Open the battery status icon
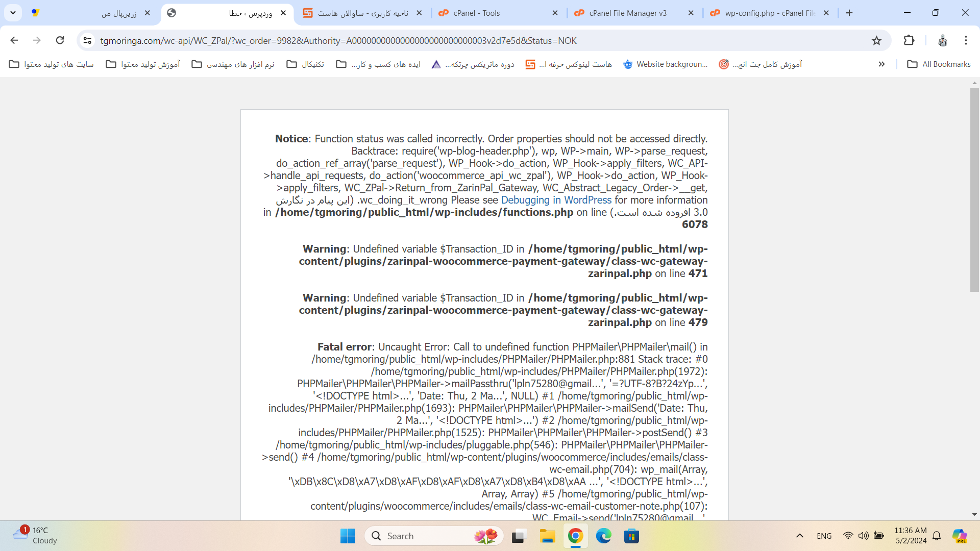Image resolution: width=980 pixels, height=551 pixels. [879, 536]
